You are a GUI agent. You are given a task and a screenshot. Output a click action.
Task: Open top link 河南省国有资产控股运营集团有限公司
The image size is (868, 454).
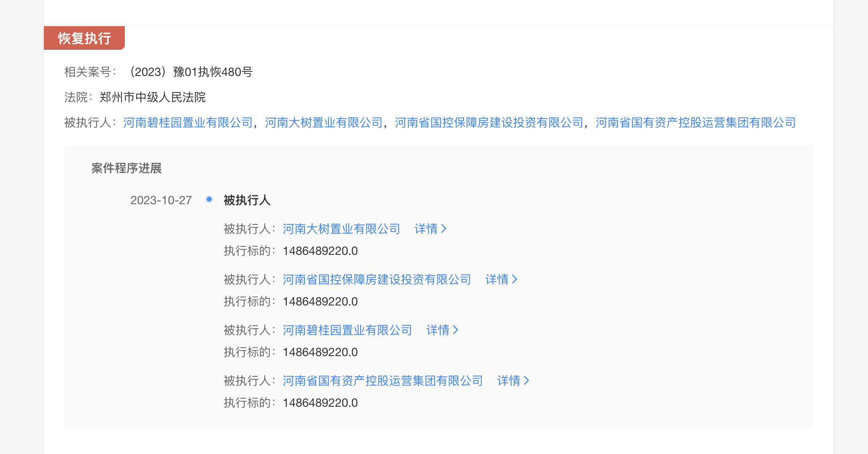pyautogui.click(x=695, y=122)
